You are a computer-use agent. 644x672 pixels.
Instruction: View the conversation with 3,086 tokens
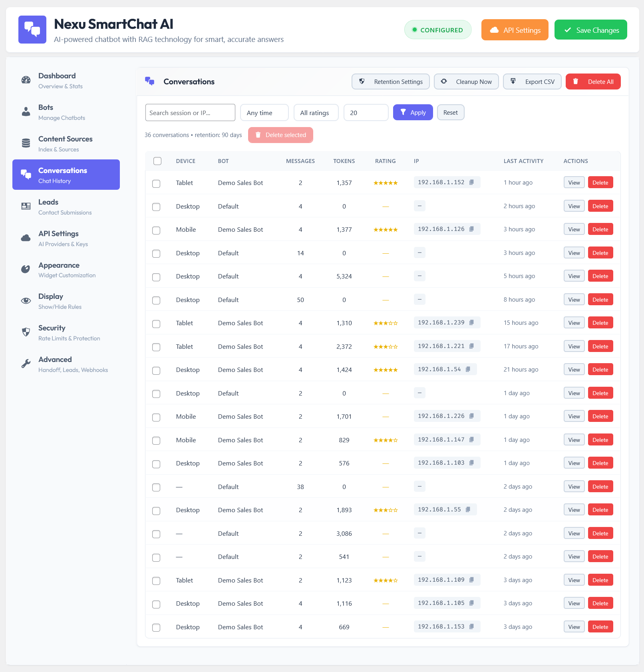tap(574, 533)
